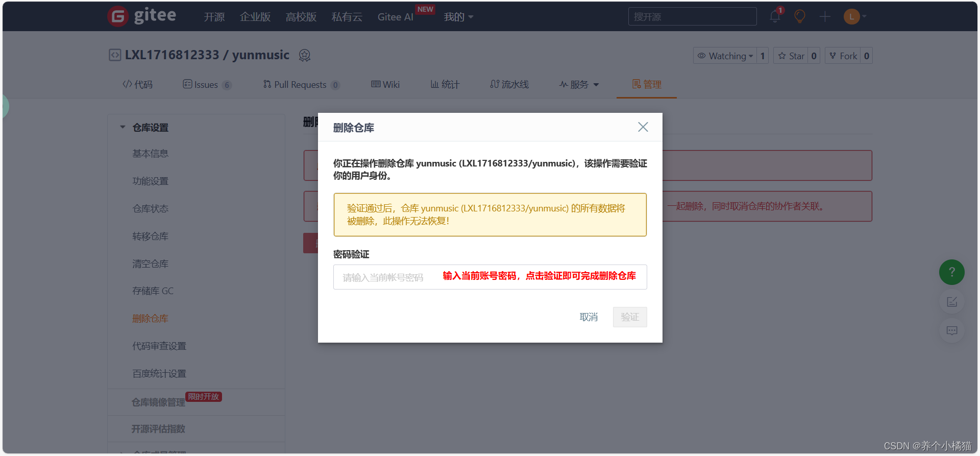The width and height of the screenshot is (980, 456).
Task: Select 百度统计设置 in sidebar
Action: (x=159, y=373)
